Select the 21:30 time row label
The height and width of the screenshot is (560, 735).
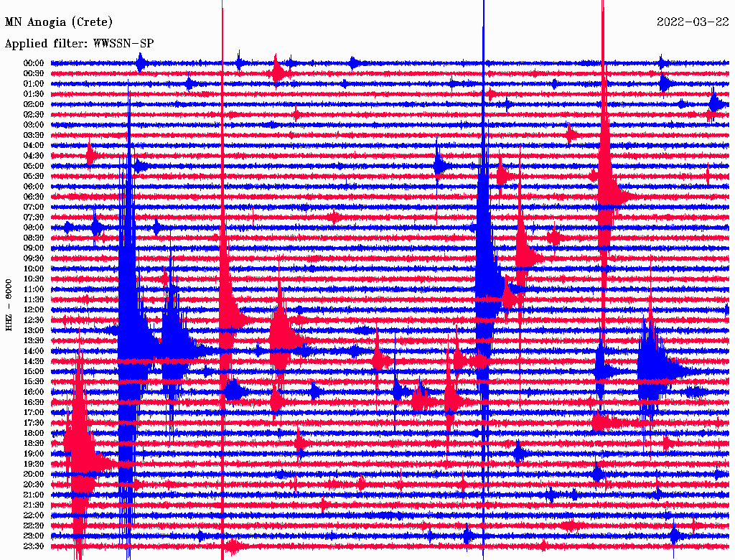point(34,505)
